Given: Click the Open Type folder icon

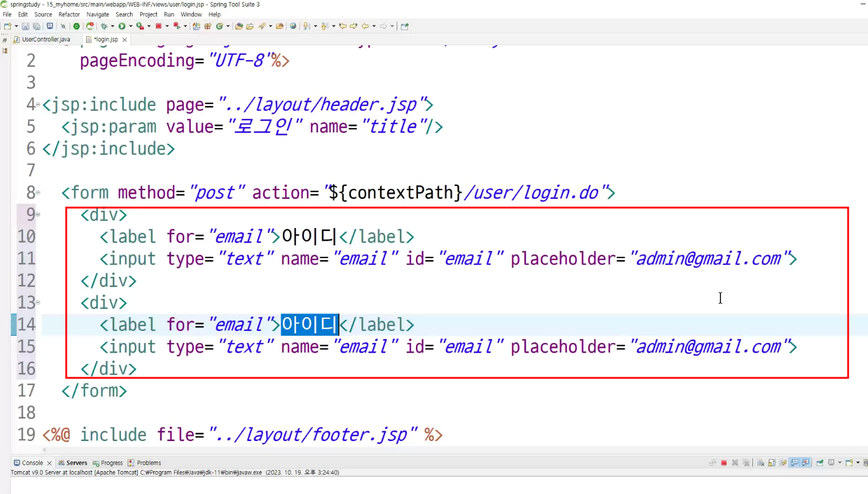Looking at the screenshot, I should point(239,26).
